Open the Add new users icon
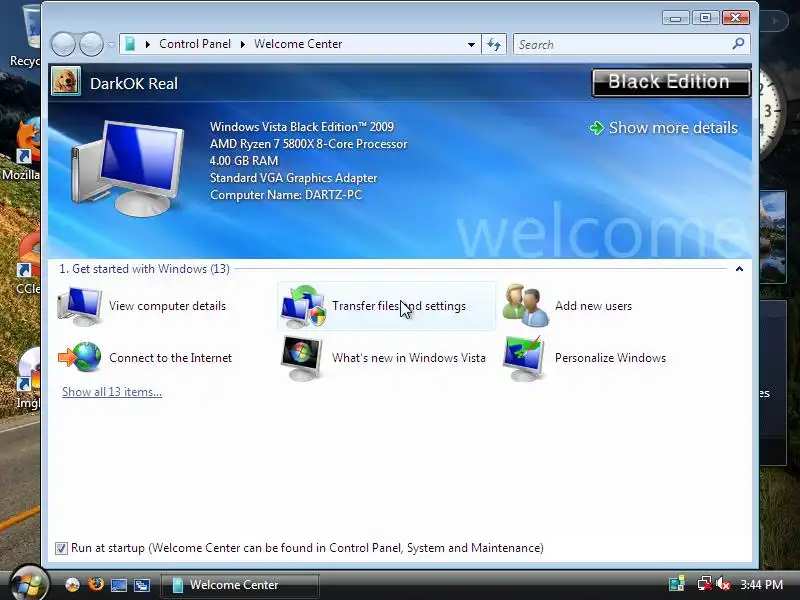800x600 pixels. 526,305
